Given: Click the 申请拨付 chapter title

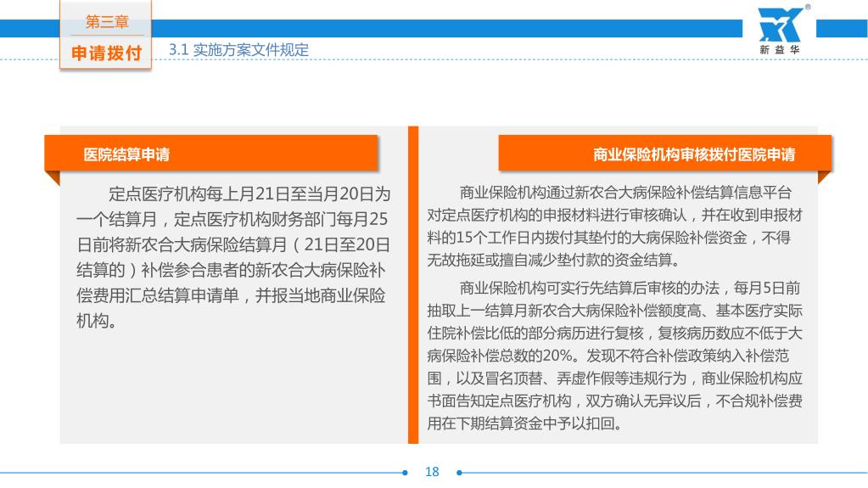Looking at the screenshot, I should 106,53.
